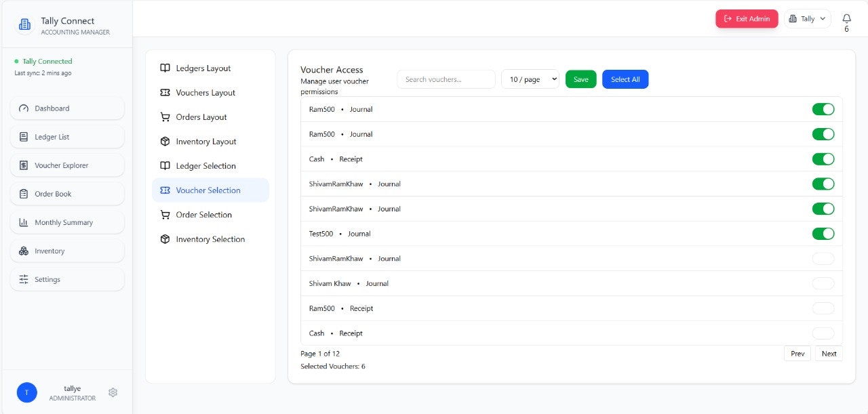The image size is (868, 414).
Task: Click the Voucher Access heading
Action: click(x=332, y=70)
